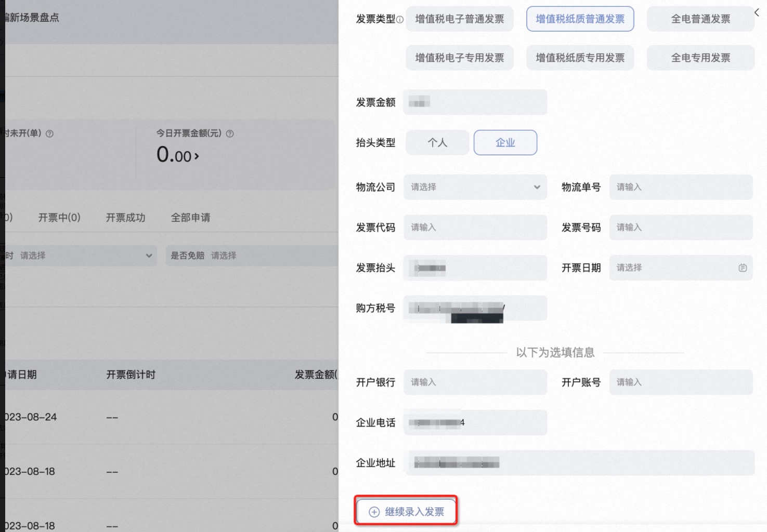
Task: Select 增值税电子专用发票 invoice type
Action: [460, 58]
